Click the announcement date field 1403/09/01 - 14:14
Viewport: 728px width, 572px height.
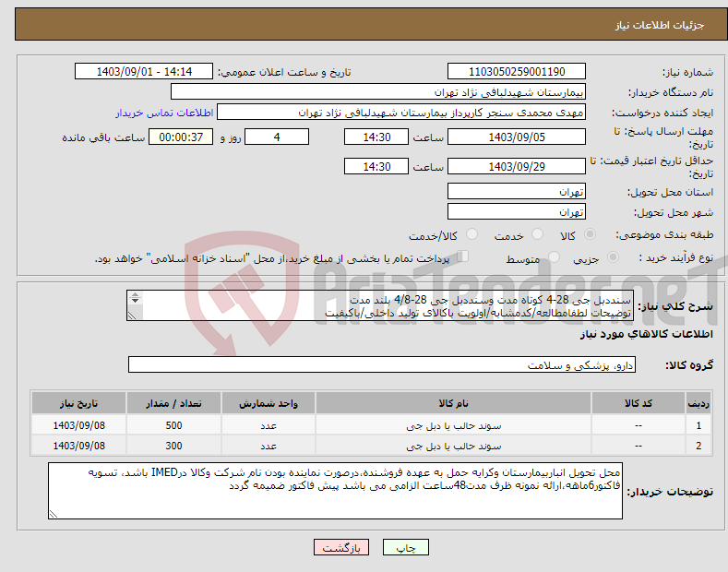tap(143, 72)
